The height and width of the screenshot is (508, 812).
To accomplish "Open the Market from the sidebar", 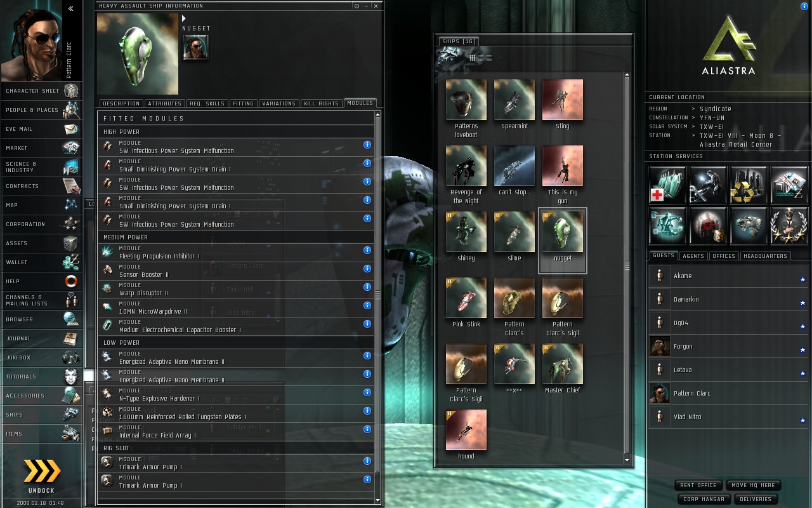I will pos(41,148).
